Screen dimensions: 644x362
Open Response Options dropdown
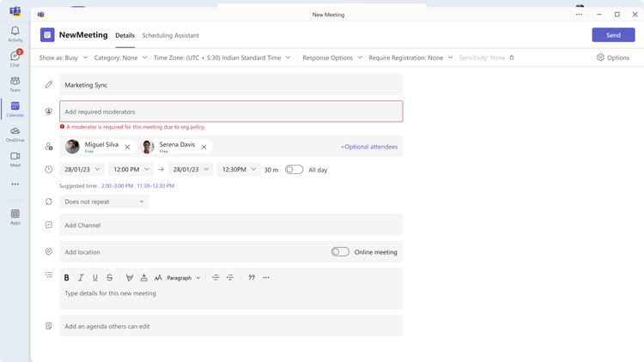(x=332, y=57)
